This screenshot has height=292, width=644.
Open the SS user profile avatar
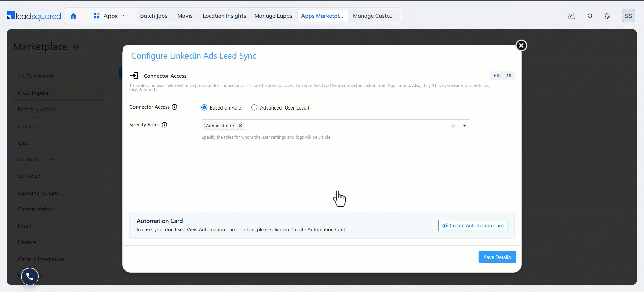click(629, 16)
